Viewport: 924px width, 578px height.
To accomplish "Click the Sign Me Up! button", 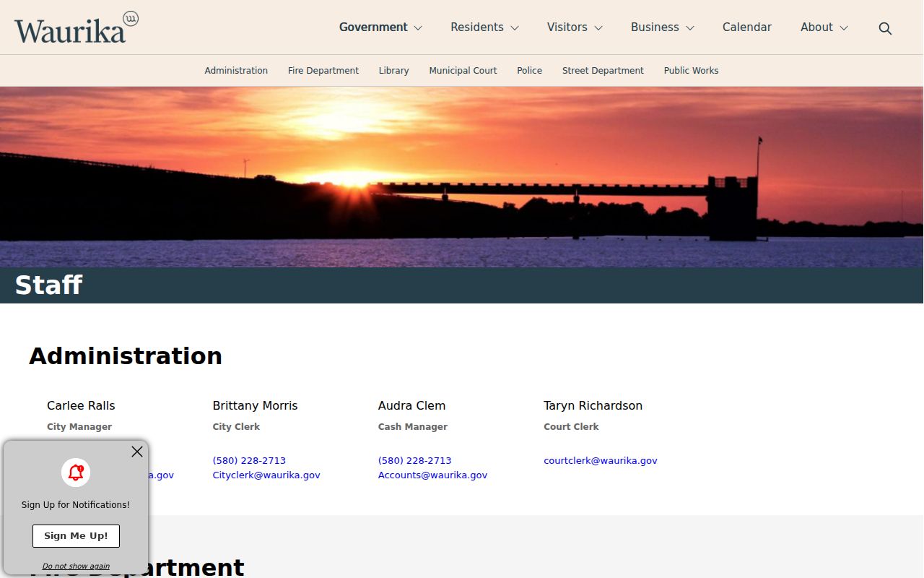I will click(x=76, y=536).
